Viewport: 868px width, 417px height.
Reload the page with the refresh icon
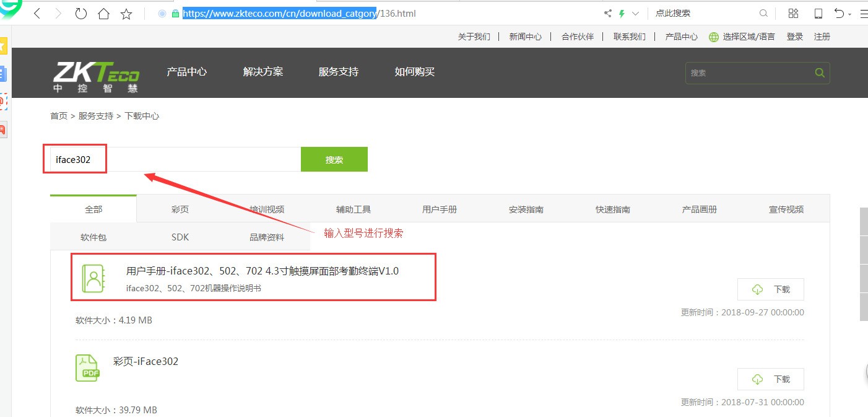[80, 14]
